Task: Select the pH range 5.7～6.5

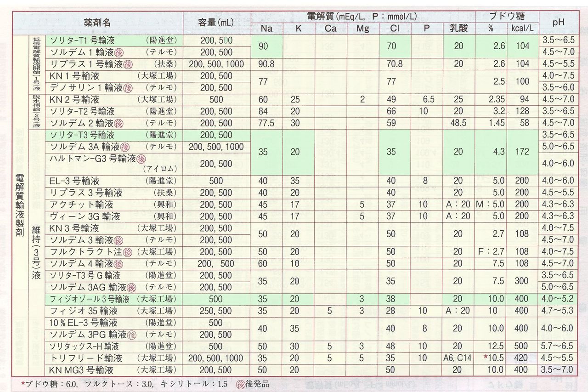Action: point(558,347)
